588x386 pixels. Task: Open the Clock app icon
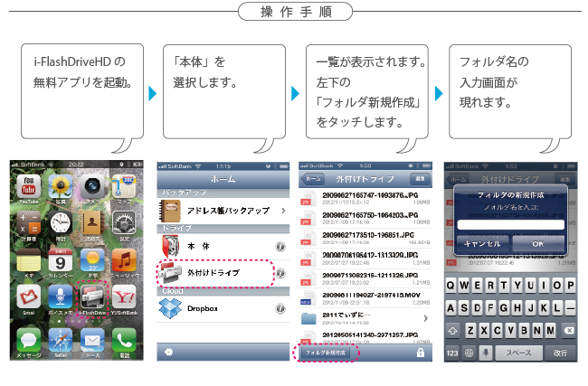click(x=60, y=223)
